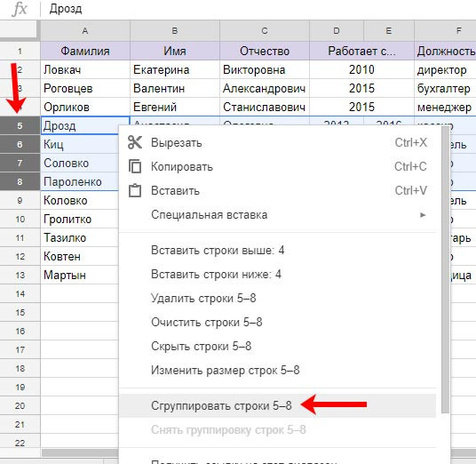Image resolution: width=476 pixels, height=464 pixels.
Task: Click cell containing менеджер
Action: (445, 107)
